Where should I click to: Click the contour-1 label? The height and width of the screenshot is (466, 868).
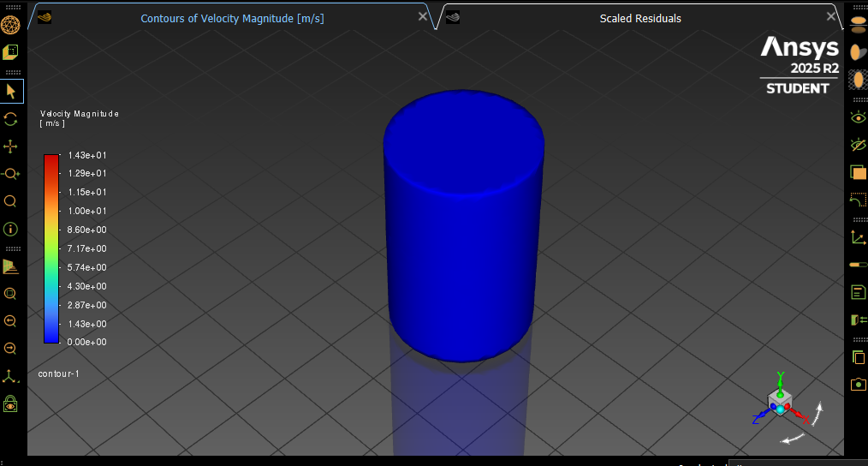[59, 373]
